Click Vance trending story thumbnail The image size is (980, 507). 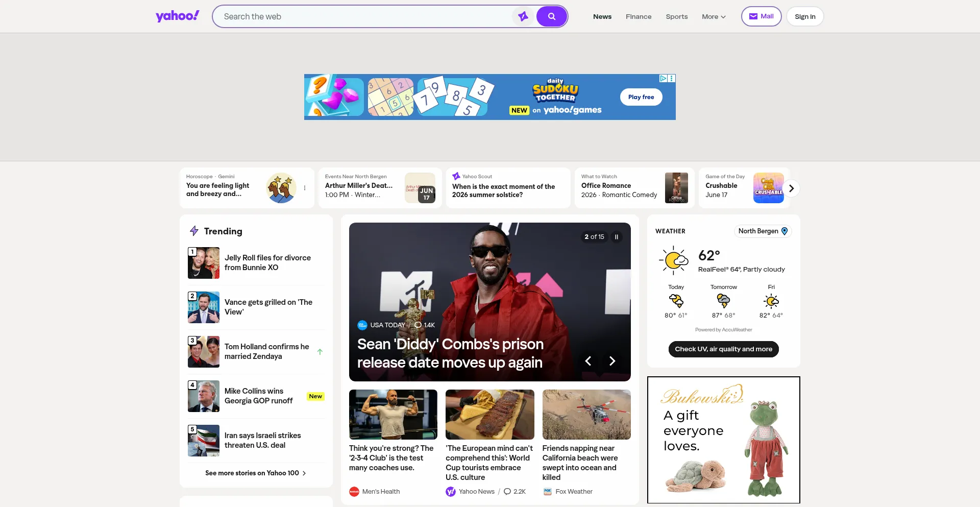tap(204, 307)
